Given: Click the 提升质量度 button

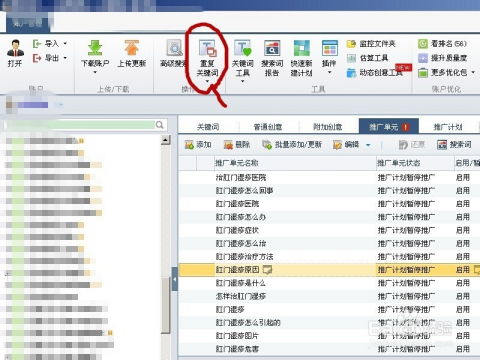Looking at the screenshot, I should (443, 58).
